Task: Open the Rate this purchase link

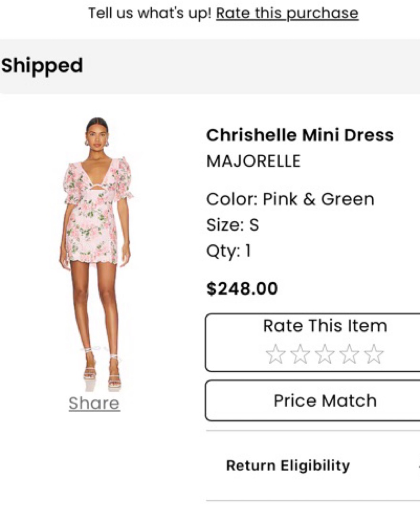Action: pos(287,13)
